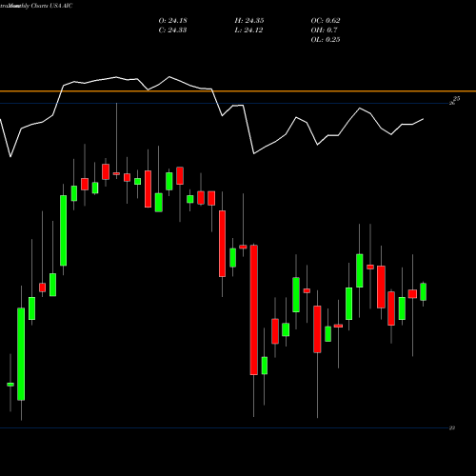Click the close price text 'C: 24.33'
Viewport: 476px width, 476px height.
[172, 30]
